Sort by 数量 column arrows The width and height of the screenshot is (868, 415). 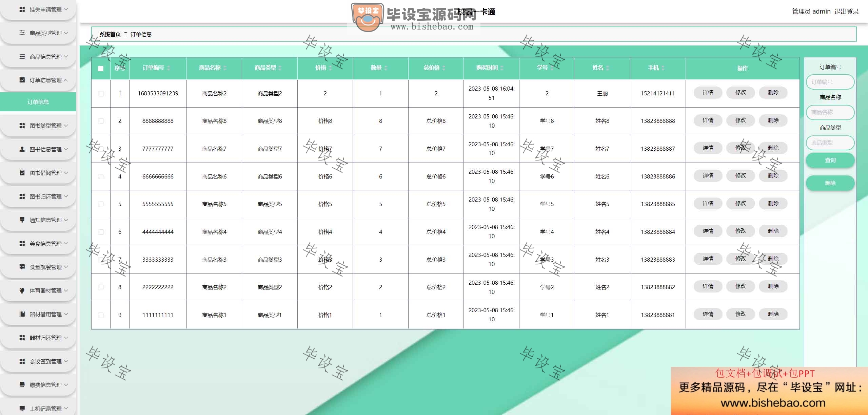coord(386,68)
